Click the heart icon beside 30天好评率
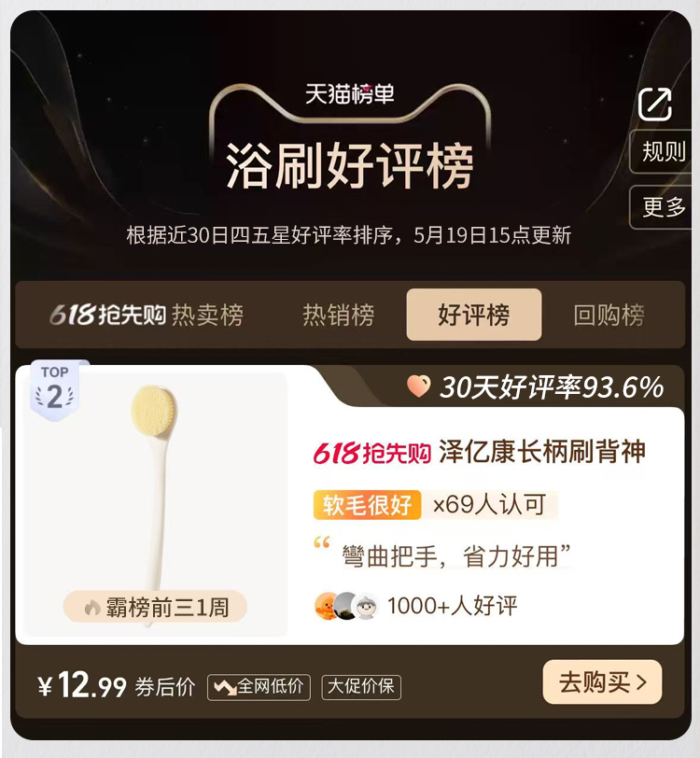Screen dimensions: 700x758 pyautogui.click(x=419, y=386)
